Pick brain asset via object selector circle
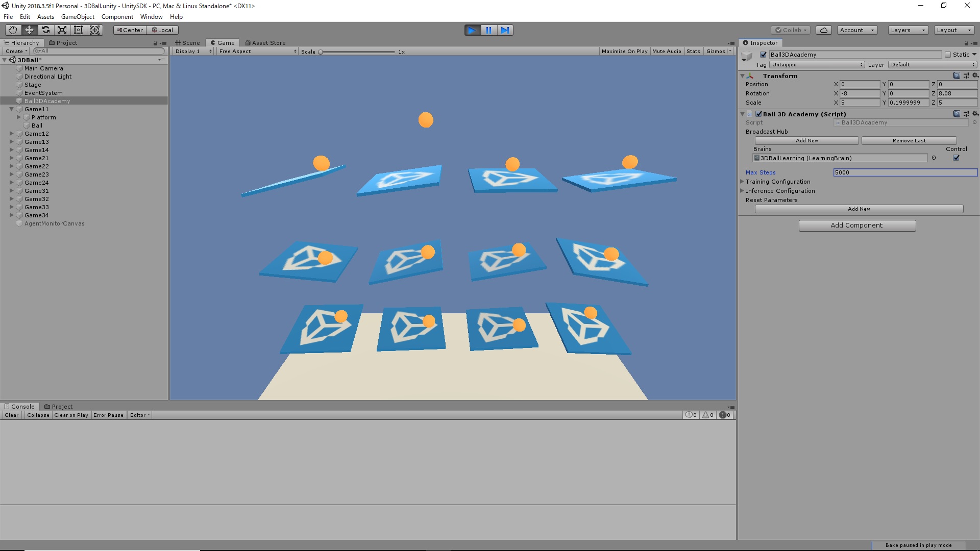 tap(934, 158)
